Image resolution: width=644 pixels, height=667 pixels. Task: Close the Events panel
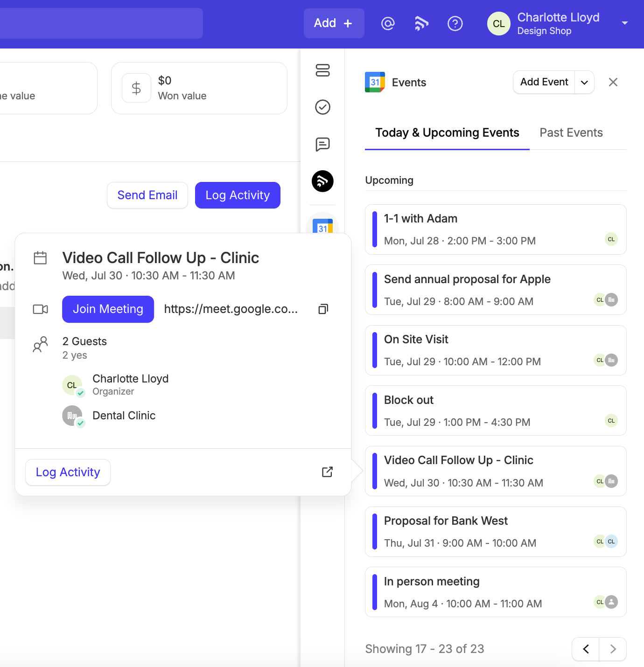613,82
